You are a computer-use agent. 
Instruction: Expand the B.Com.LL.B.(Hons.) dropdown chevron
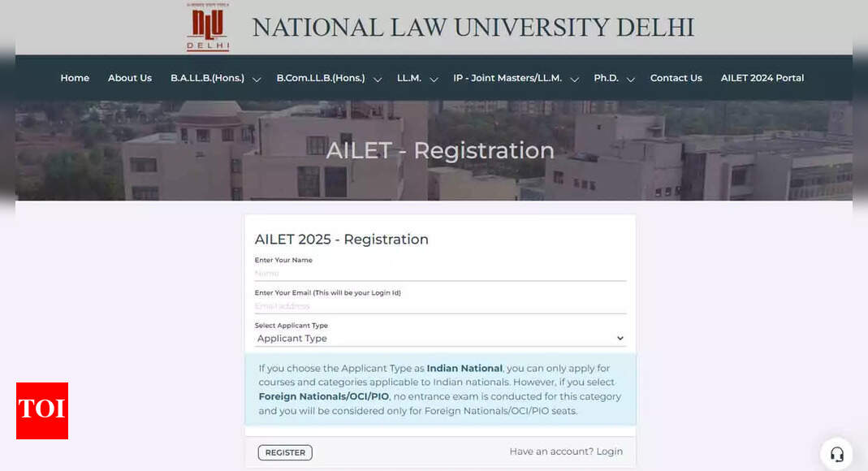(378, 79)
